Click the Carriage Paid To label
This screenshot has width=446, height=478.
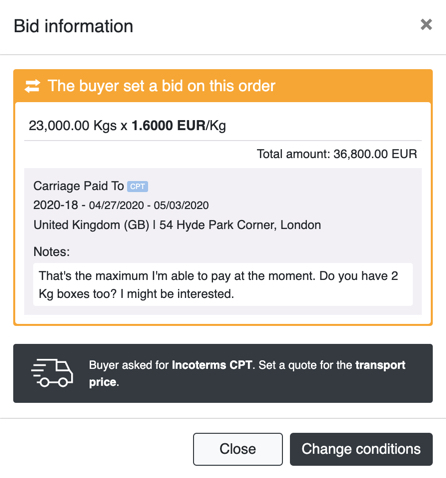click(x=79, y=186)
